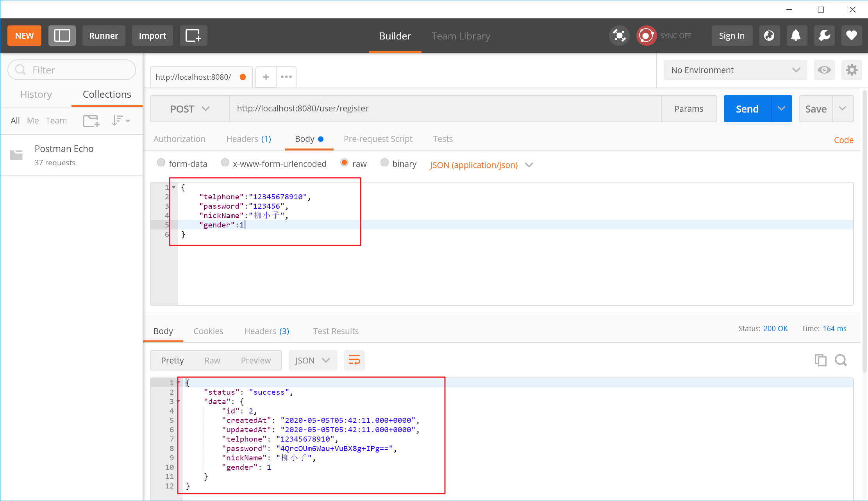Switch to the Cookies response tab
The width and height of the screenshot is (868, 501).
point(209,331)
